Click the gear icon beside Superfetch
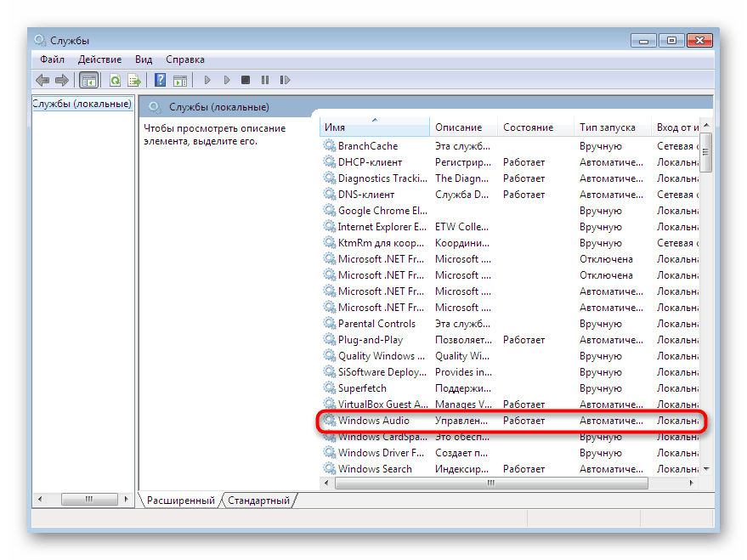The width and height of the screenshot is (747, 560). pos(329,387)
